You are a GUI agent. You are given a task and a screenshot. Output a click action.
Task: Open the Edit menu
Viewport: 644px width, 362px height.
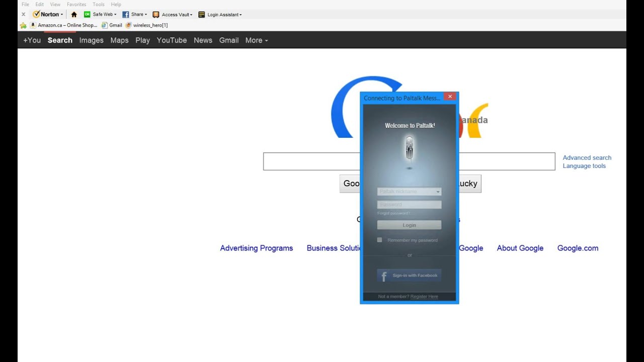tap(40, 4)
